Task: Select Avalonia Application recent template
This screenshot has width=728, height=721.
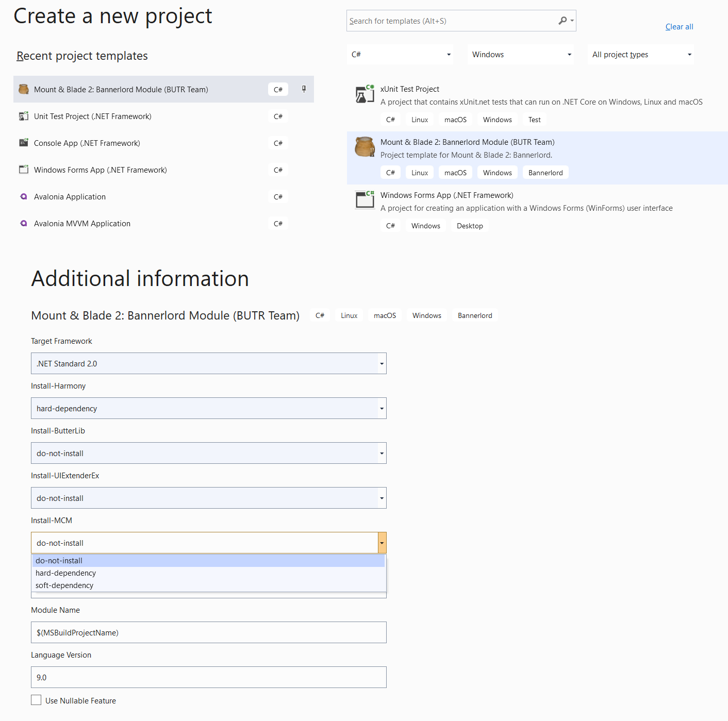Action: (163, 196)
